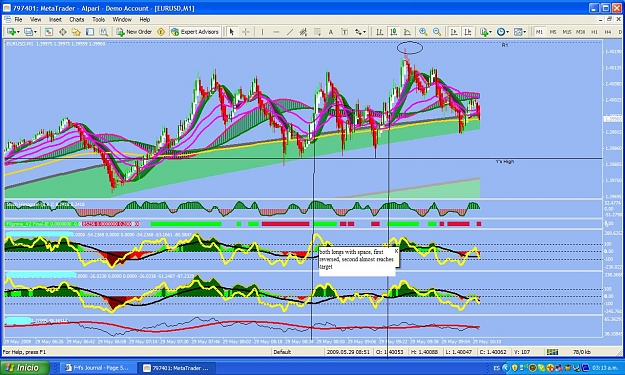
Task: Click the Zoom In magnifier
Action: [x=423, y=32]
